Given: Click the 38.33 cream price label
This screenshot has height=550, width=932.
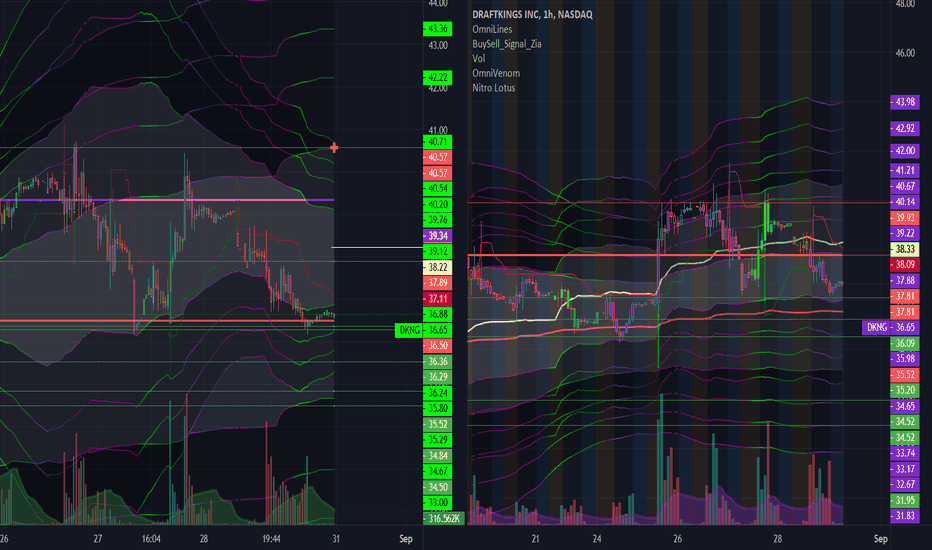Looking at the screenshot, I should pos(905,249).
